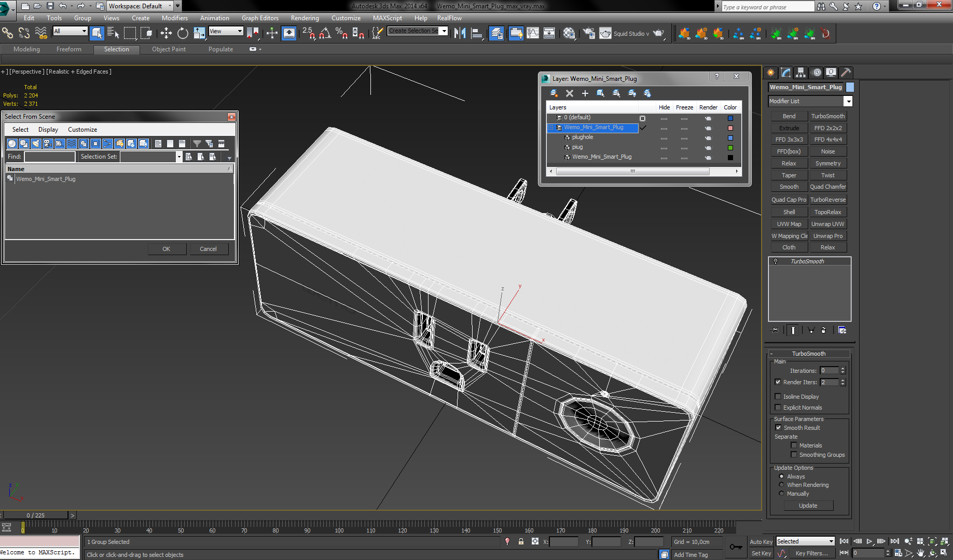Switch to the Freeform ribbon tab
Viewport: 953px width, 560px height.
coord(69,49)
